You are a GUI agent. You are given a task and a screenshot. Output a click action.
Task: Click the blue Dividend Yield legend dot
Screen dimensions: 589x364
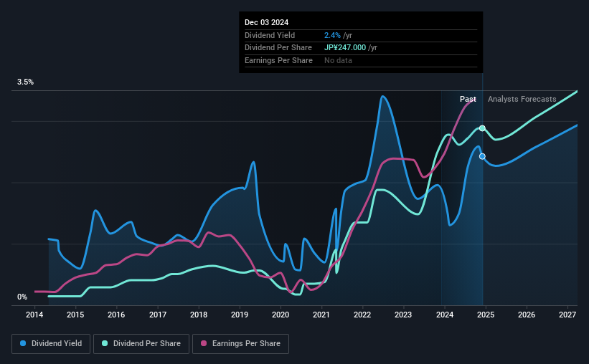point(23,343)
